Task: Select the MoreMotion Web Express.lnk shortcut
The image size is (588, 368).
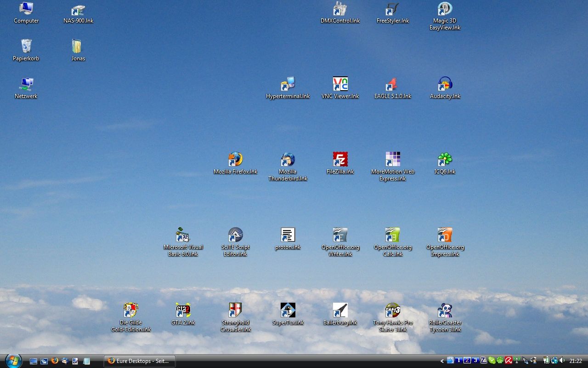Action: coord(392,167)
